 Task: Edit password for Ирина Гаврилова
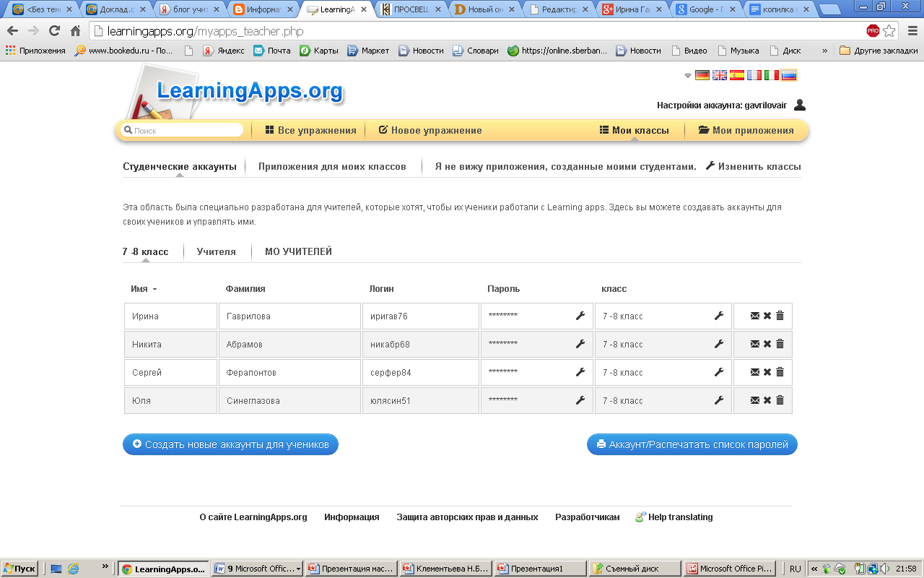[580, 316]
